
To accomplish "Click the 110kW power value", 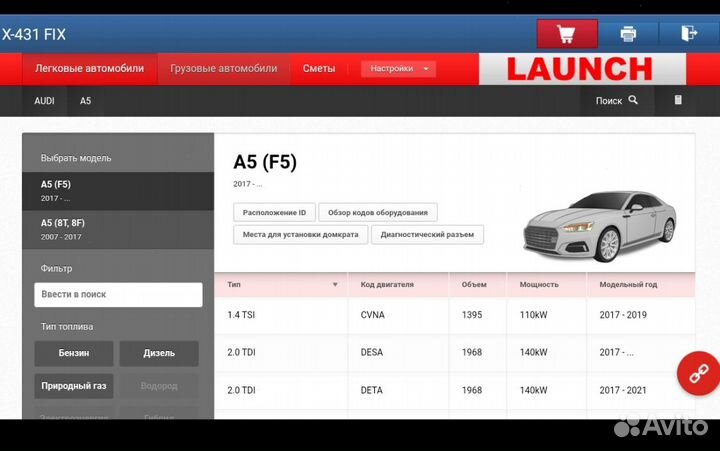I will coord(533,315).
